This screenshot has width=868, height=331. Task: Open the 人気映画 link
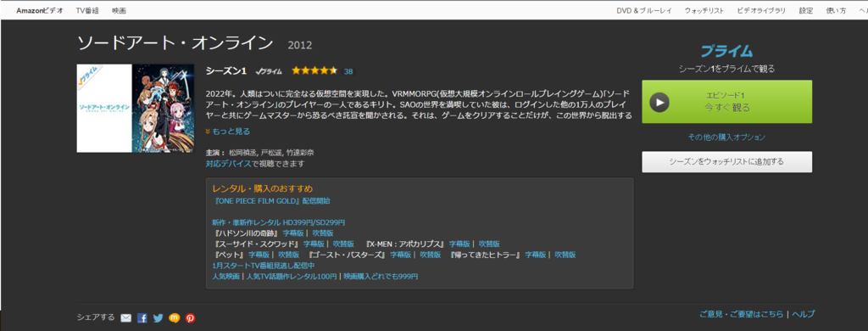click(225, 276)
